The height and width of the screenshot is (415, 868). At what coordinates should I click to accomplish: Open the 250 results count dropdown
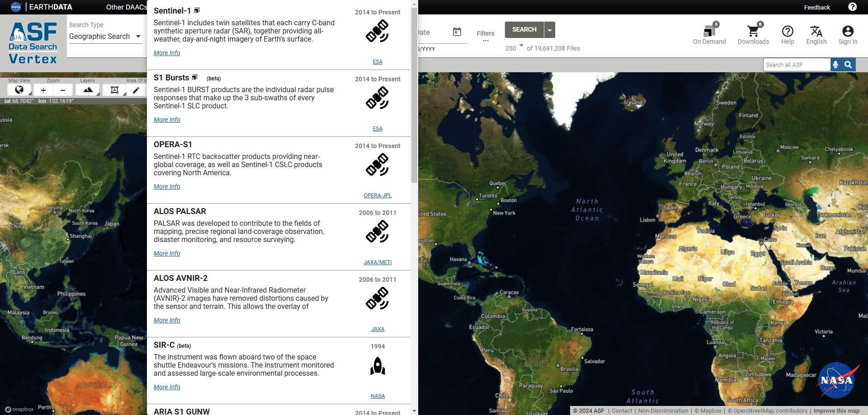click(514, 48)
